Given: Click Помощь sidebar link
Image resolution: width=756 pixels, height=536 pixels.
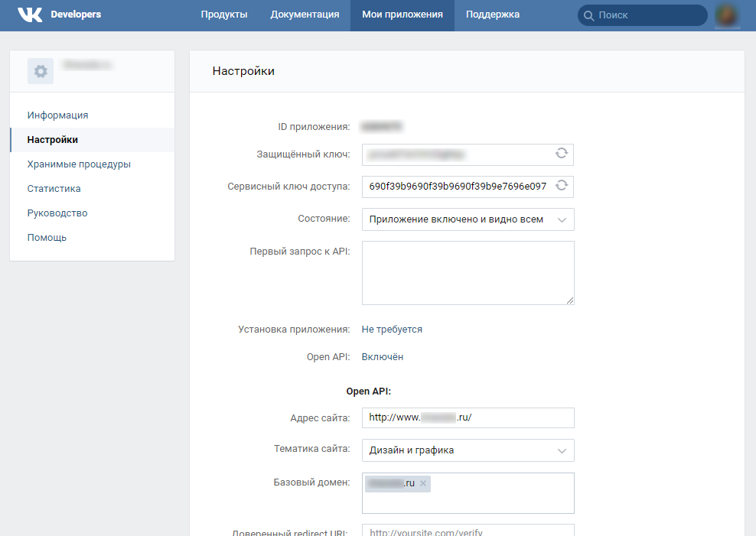Looking at the screenshot, I should pos(47,238).
